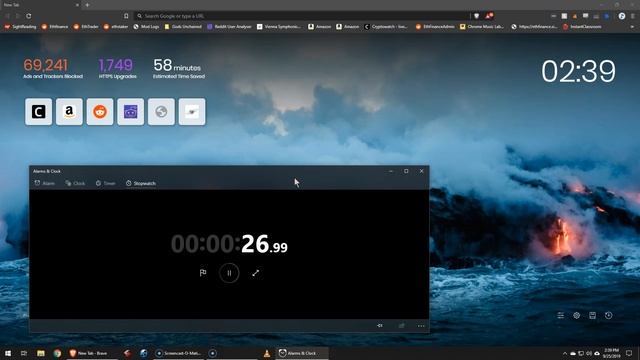Image resolution: width=640 pixels, height=360 pixels.
Task: Click the 1,749 HTTPS Upgrades stat
Action: click(x=117, y=68)
